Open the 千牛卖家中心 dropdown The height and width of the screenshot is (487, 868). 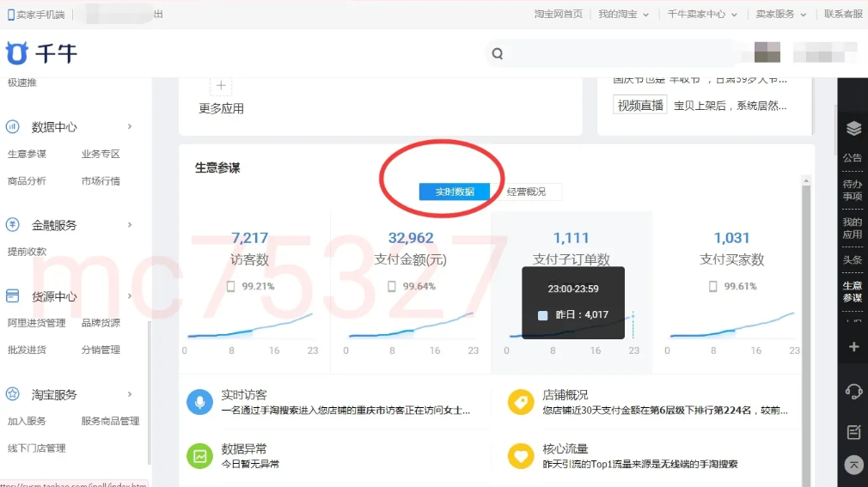pos(702,15)
